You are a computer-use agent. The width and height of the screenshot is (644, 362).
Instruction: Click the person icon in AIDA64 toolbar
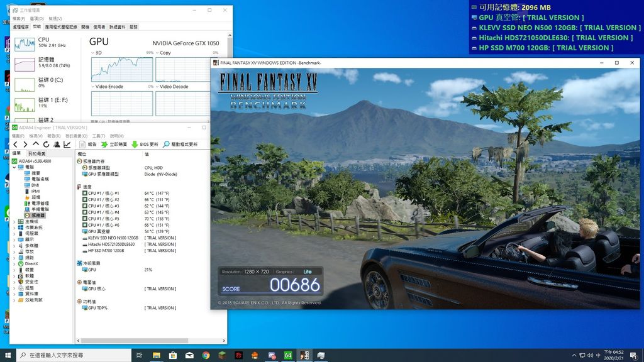pyautogui.click(x=57, y=145)
